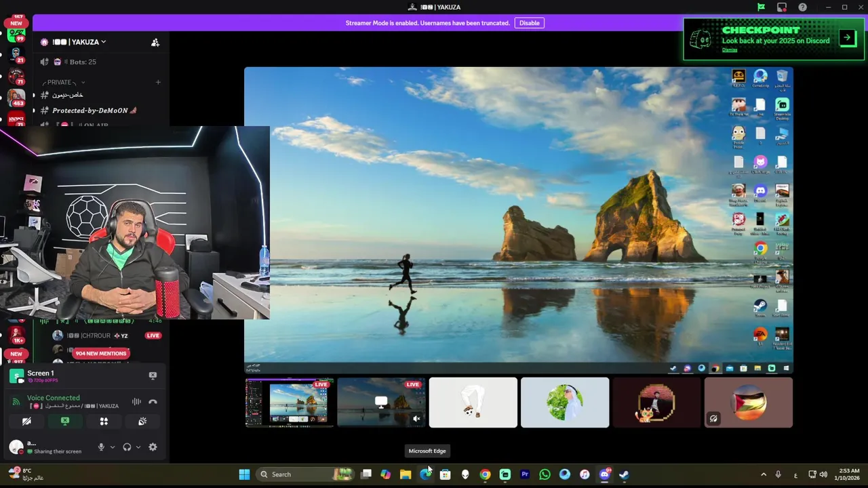Open volume control in system tray

pyautogui.click(x=823, y=474)
